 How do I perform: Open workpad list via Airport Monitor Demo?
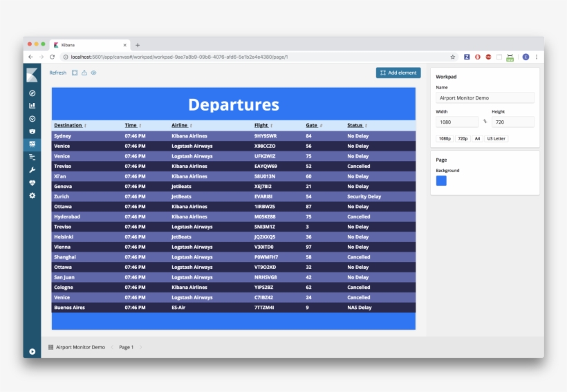[x=80, y=347]
